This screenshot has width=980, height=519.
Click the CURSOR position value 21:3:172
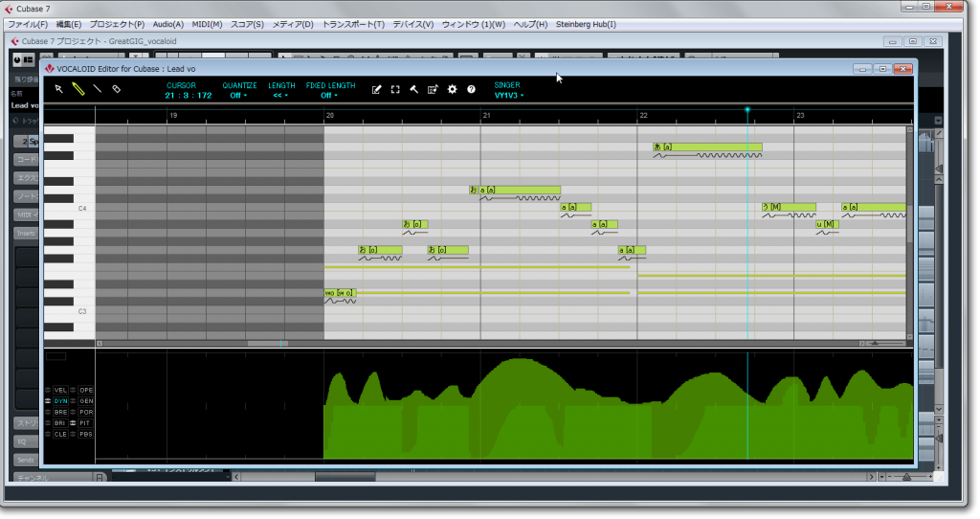pos(189,96)
